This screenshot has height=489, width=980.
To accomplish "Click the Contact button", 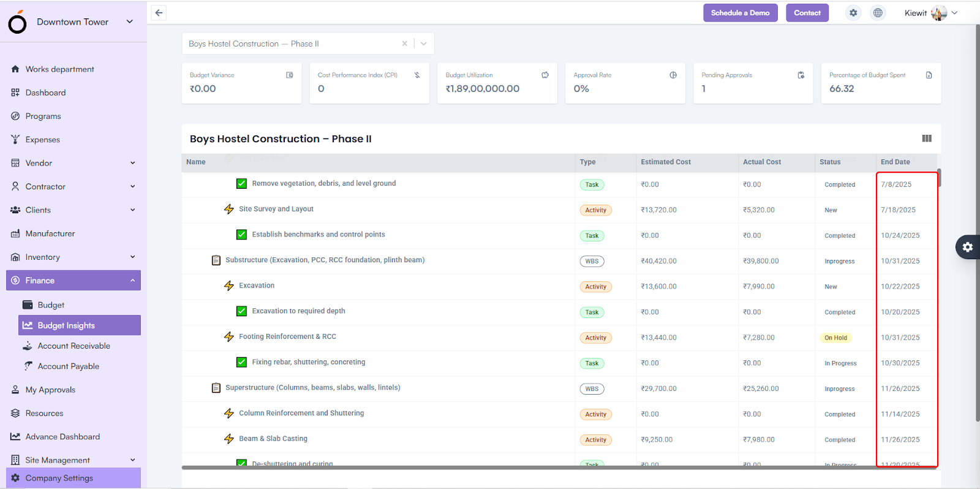I will [807, 13].
